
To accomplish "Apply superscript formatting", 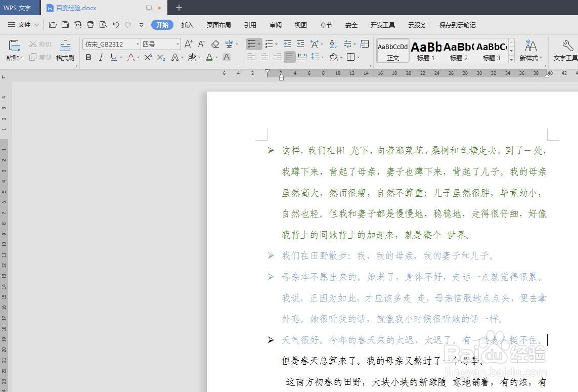I will coord(147,57).
